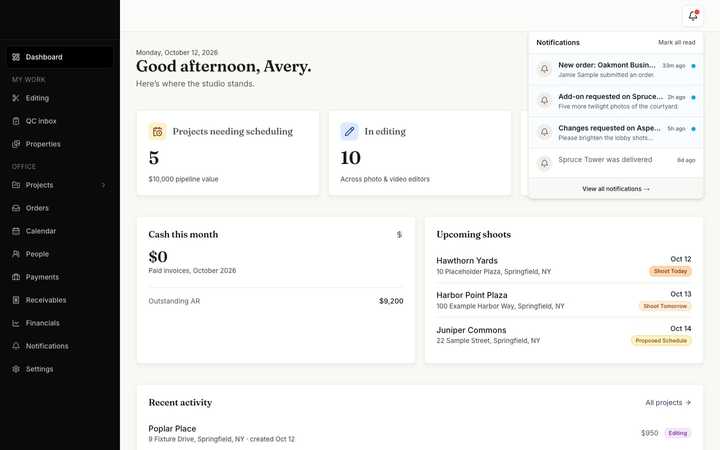Image resolution: width=720 pixels, height=450 pixels.
Task: Select Hawthorn Yards upcoming shoot
Action: (x=564, y=265)
